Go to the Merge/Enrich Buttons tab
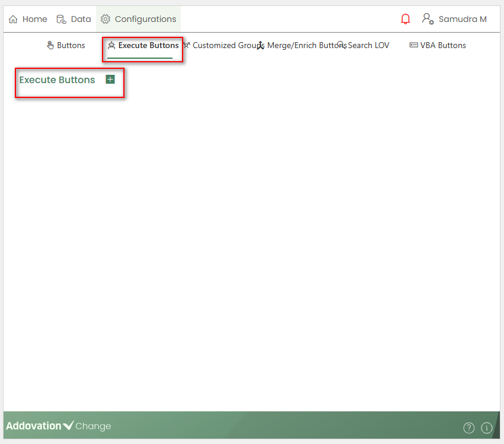Image resolution: width=504 pixels, height=444 pixels. [x=305, y=45]
